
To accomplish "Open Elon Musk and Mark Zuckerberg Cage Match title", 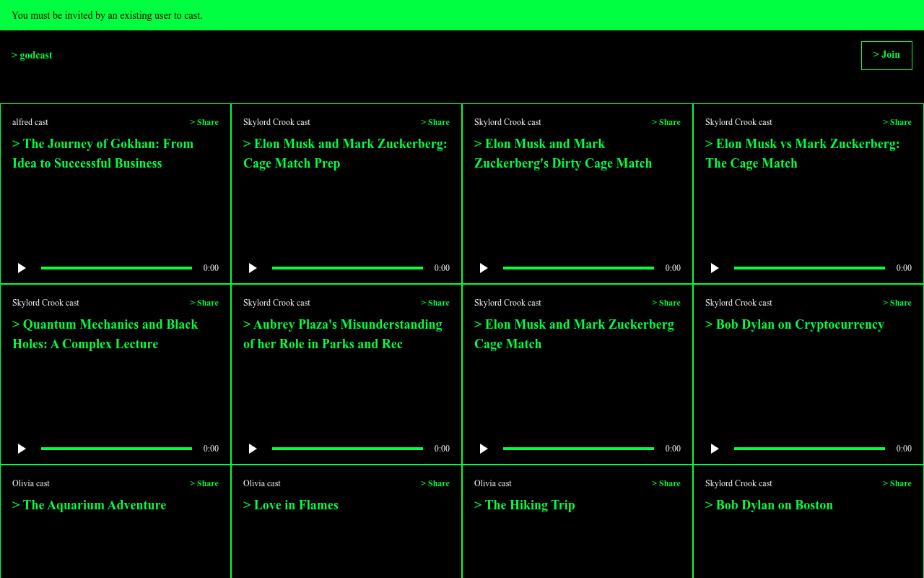I will click(575, 334).
